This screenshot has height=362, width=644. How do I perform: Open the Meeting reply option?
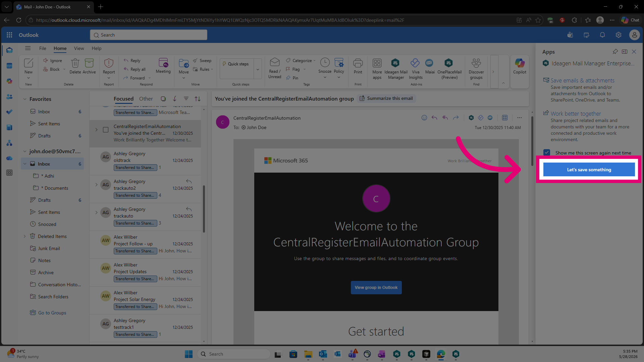pos(163,66)
